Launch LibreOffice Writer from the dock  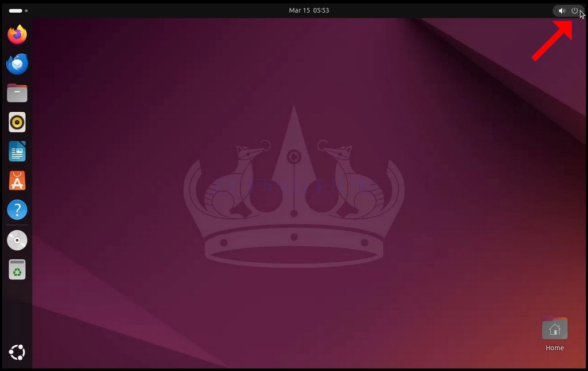[x=17, y=151]
